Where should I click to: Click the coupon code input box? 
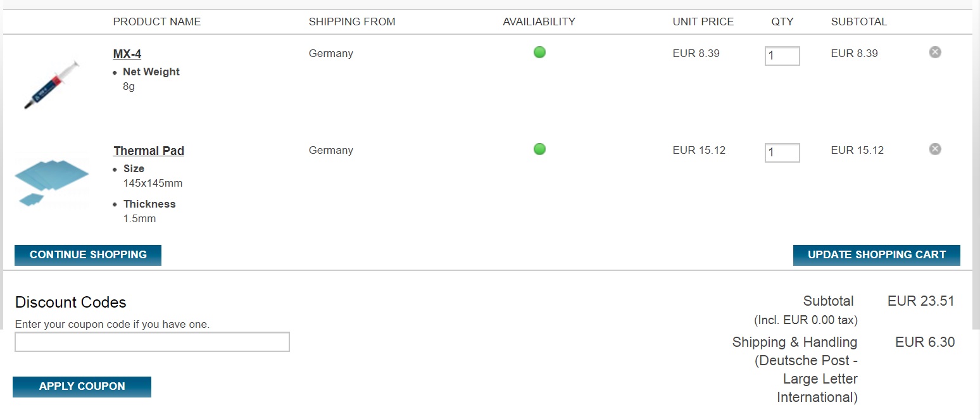[x=152, y=342]
